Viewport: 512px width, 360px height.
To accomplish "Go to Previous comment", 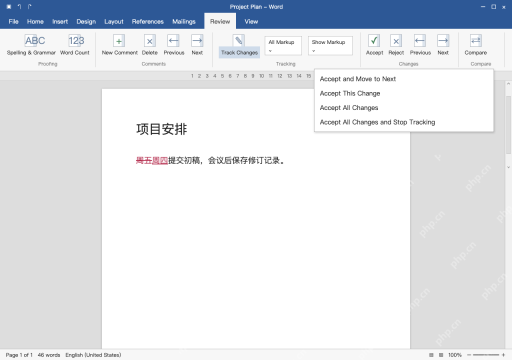I will pyautogui.click(x=174, y=45).
